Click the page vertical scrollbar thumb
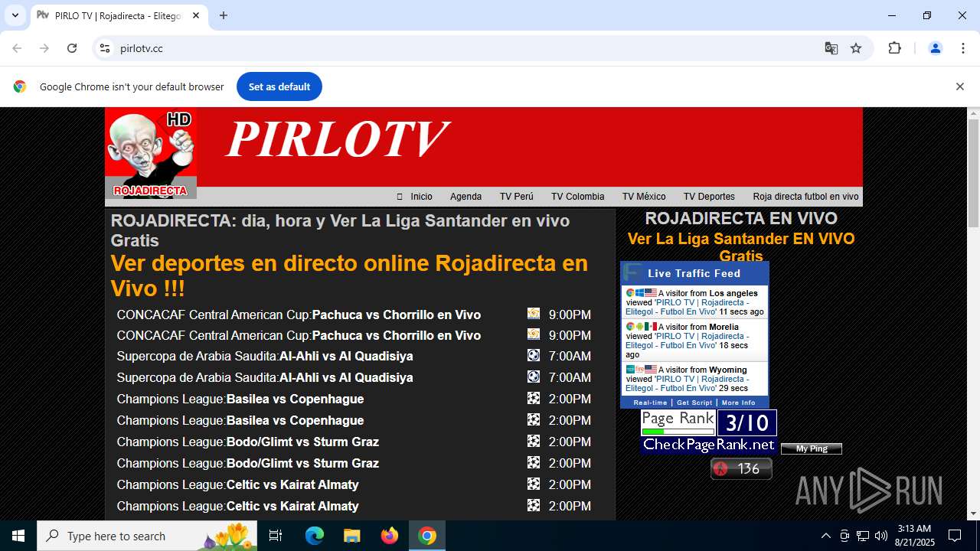This screenshot has height=551, width=980. pos(973,173)
